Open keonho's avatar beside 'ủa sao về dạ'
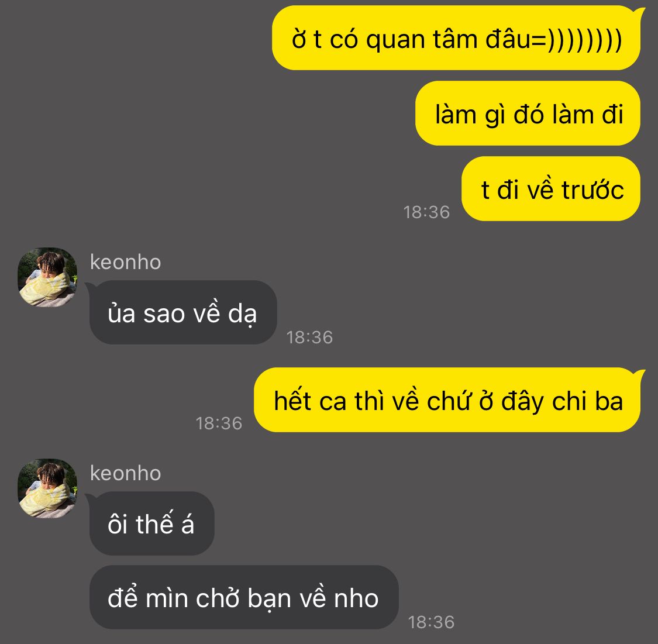 pos(47,277)
